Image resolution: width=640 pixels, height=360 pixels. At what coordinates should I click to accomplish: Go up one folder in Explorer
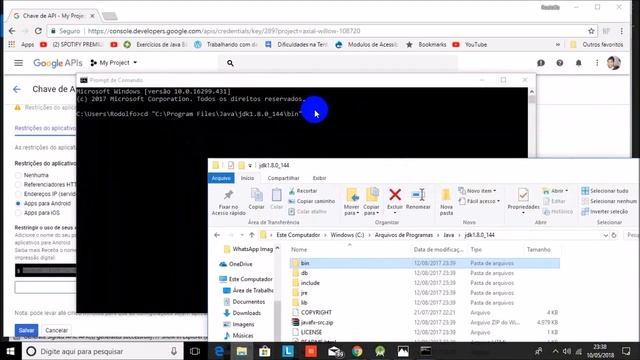251,235
